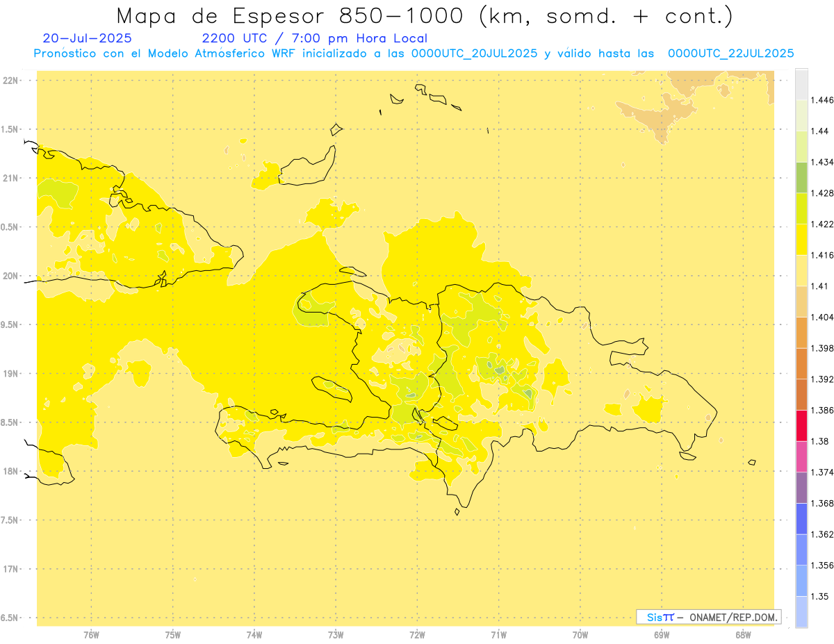Click the green segment between 1.428 and 1.434
This screenshot has width=834, height=644.
click(x=801, y=177)
